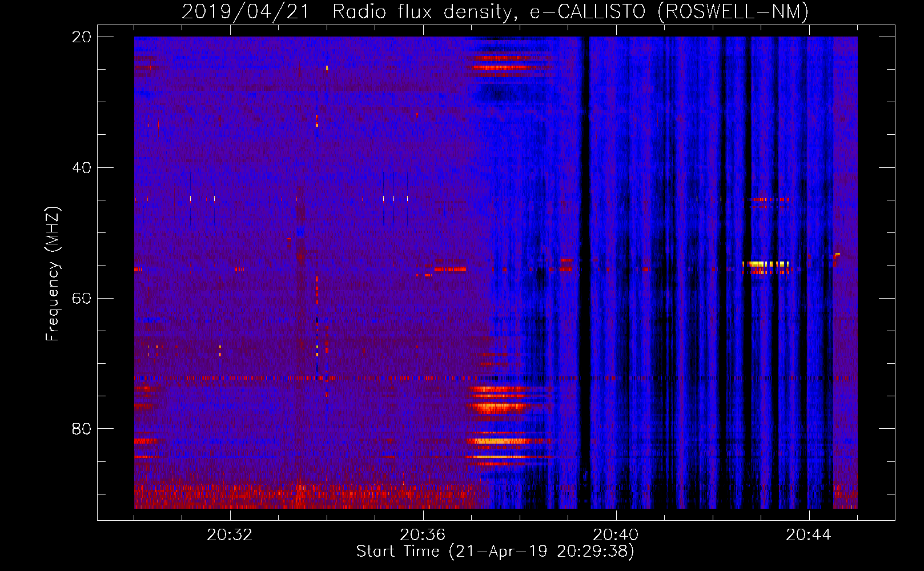Screen dimensions: 924x571
Task: Click the time tick label '20:32'
Action: tap(230, 535)
